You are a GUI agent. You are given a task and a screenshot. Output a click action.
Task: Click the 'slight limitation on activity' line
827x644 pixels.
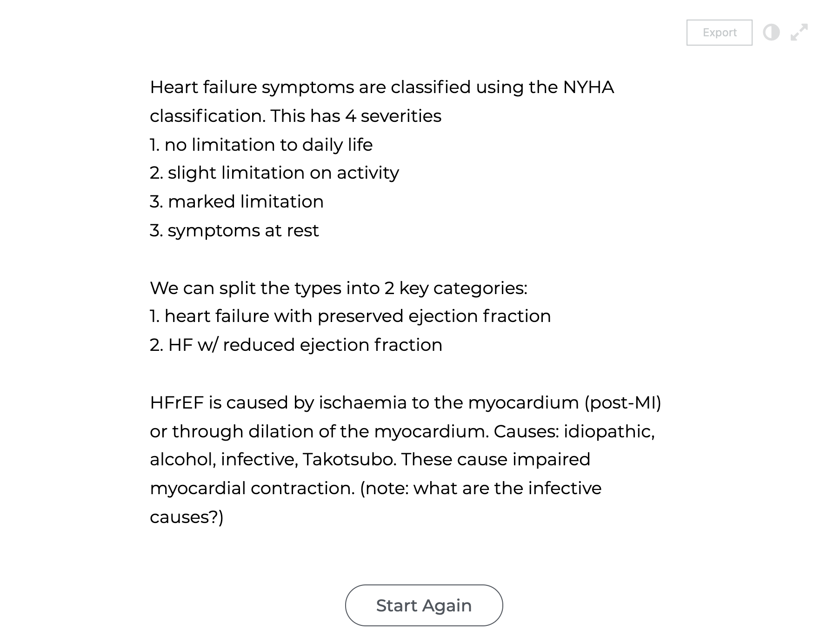point(274,173)
